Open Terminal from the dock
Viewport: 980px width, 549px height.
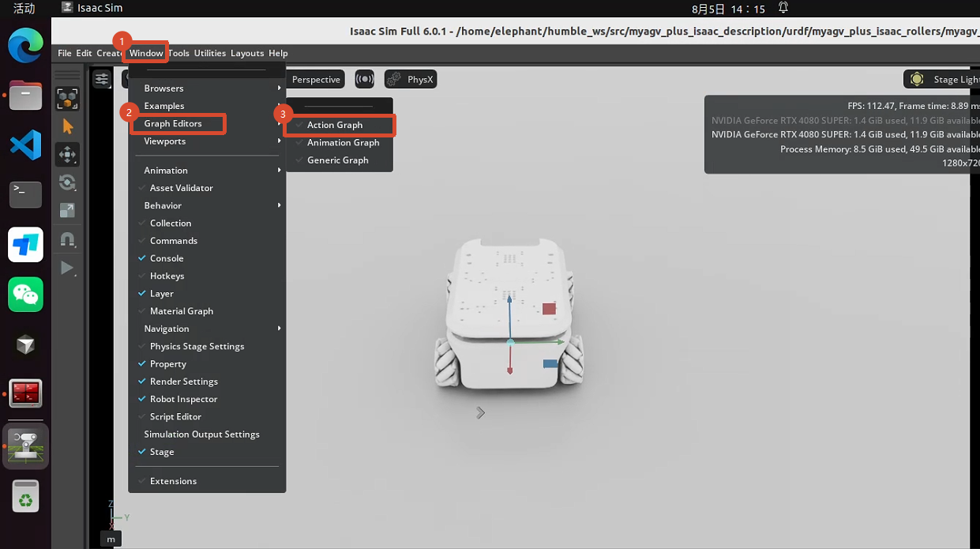click(x=25, y=194)
